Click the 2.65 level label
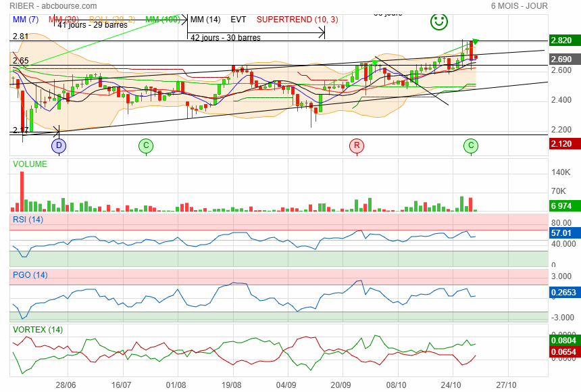The height and width of the screenshot is (392, 581). 20,61
